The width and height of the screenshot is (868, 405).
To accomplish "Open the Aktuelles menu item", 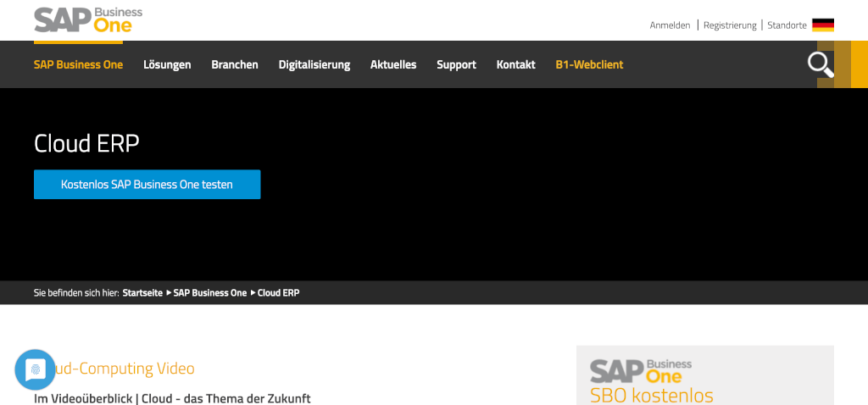I will 393,64.
